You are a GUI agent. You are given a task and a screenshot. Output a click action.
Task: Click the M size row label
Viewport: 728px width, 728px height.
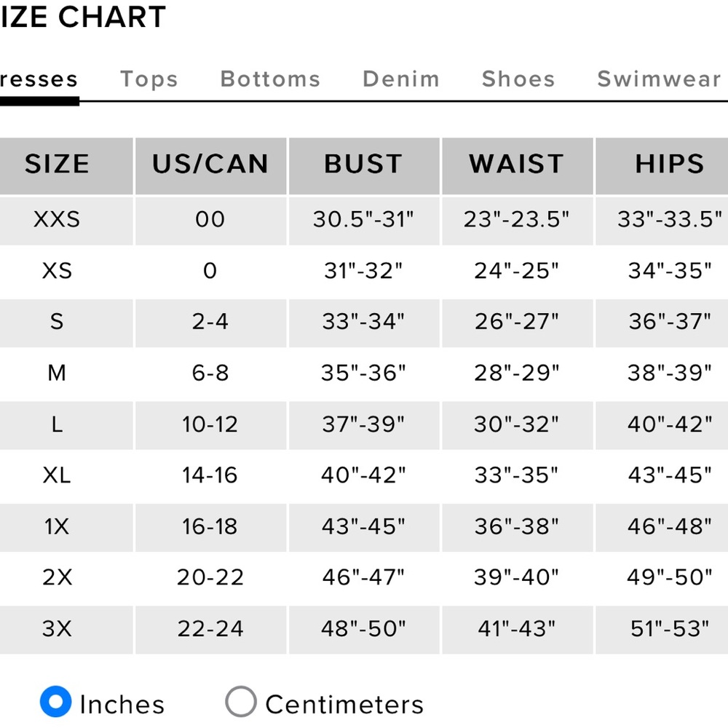[57, 373]
